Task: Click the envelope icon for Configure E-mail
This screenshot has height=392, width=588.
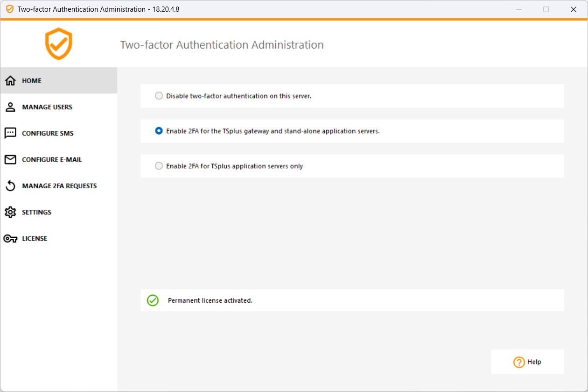Action: [10, 160]
